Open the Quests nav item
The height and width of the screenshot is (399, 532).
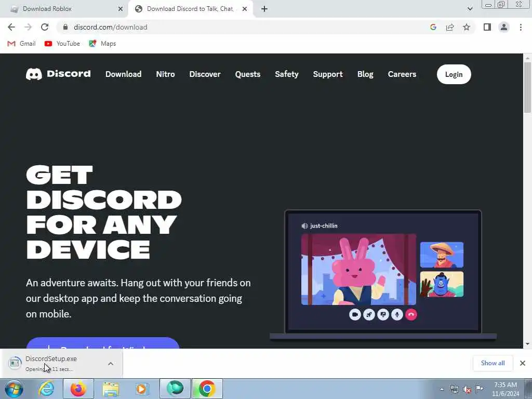pyautogui.click(x=248, y=74)
